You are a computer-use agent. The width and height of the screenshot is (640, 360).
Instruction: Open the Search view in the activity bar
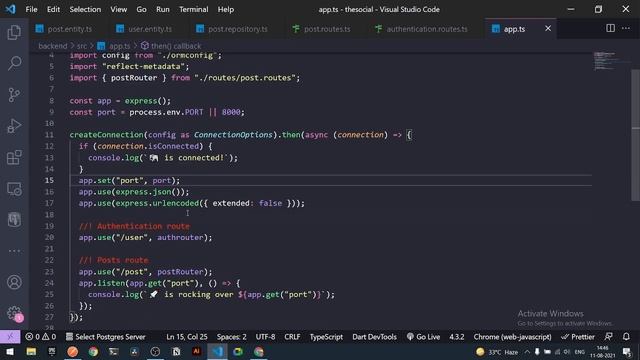click(14, 63)
